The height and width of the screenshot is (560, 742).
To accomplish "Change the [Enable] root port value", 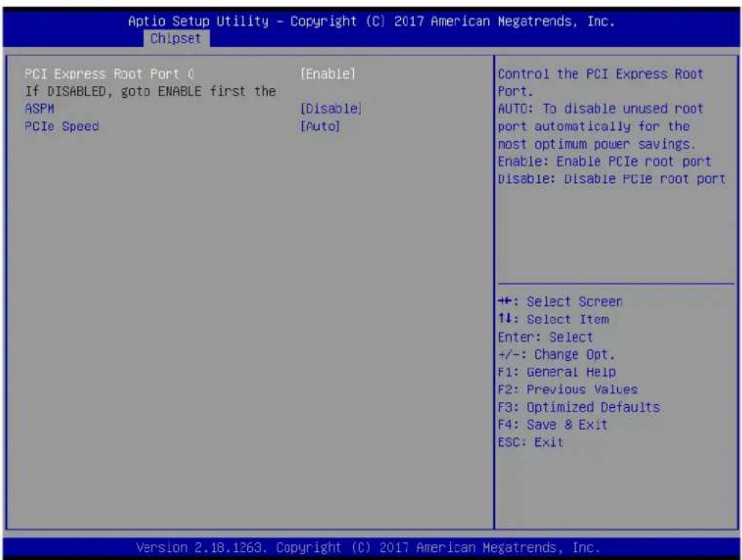I will tap(327, 74).
